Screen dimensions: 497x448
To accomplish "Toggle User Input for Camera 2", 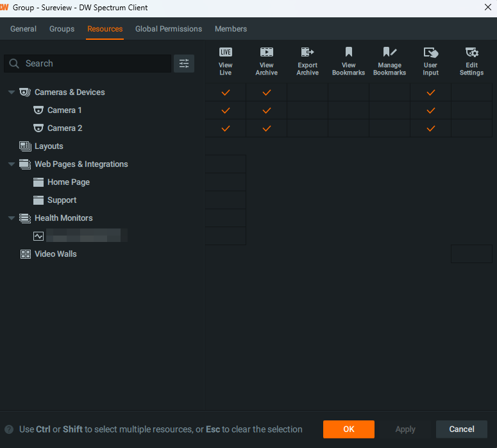I will point(431,128).
